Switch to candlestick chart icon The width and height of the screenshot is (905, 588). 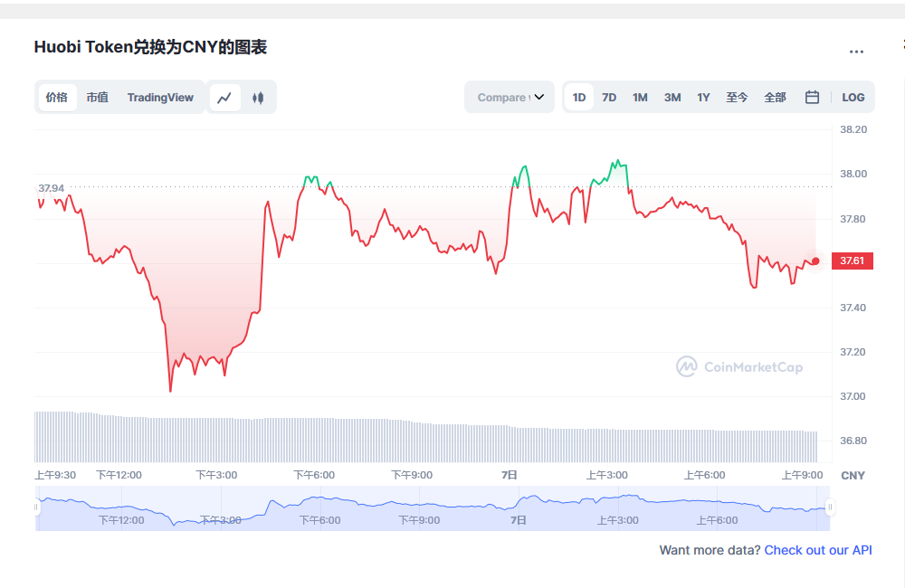coord(258,98)
